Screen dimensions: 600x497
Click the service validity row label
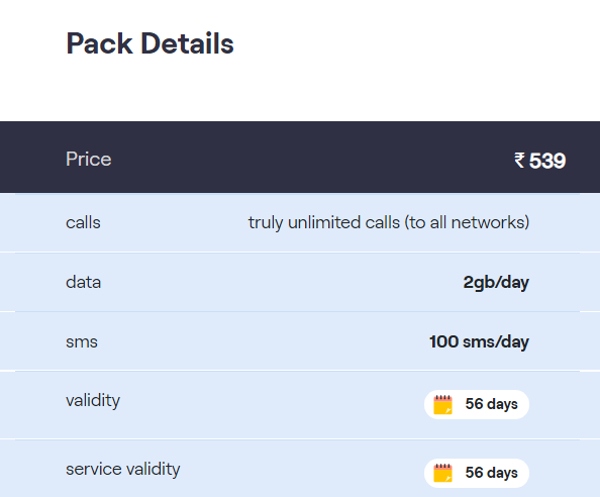(123, 469)
